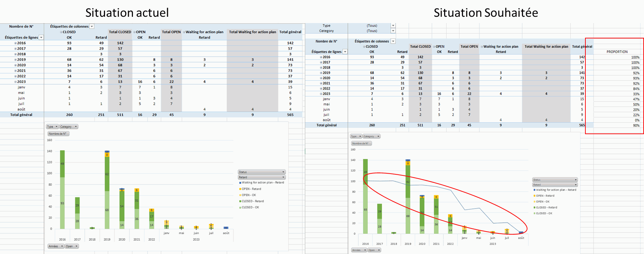Click the Nombre de N° field button on Situation Souhaitée chart
The image size is (644, 254).
click(361, 143)
